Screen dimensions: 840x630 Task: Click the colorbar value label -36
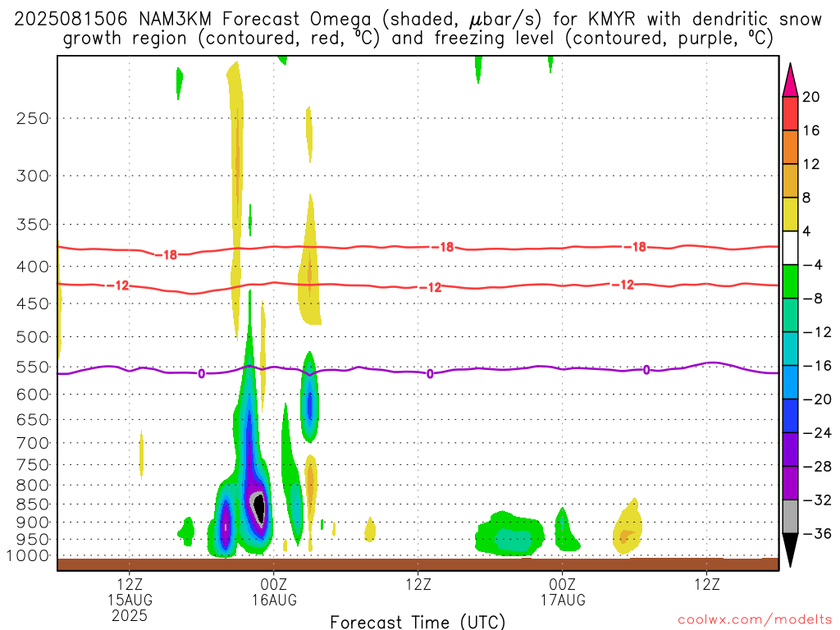pyautogui.click(x=817, y=533)
